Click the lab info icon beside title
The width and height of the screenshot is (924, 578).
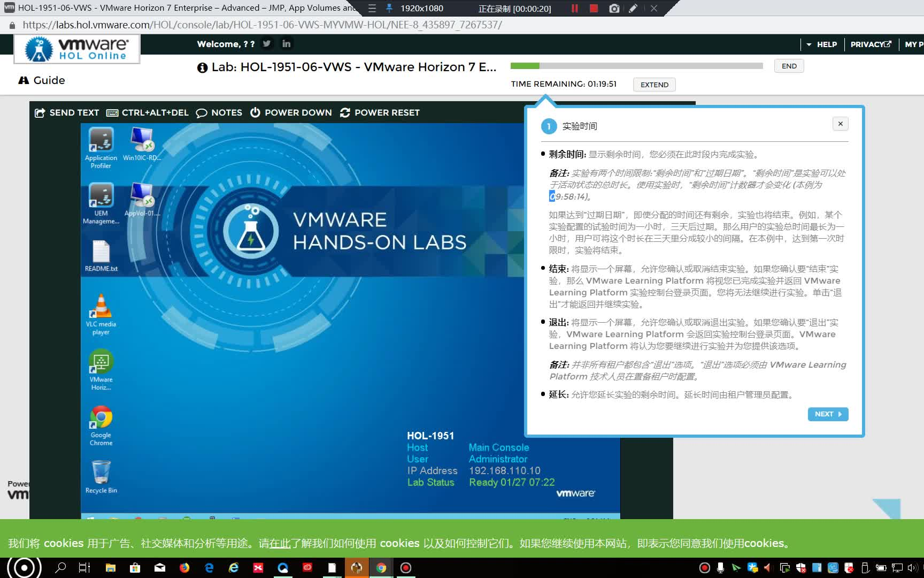tap(202, 67)
